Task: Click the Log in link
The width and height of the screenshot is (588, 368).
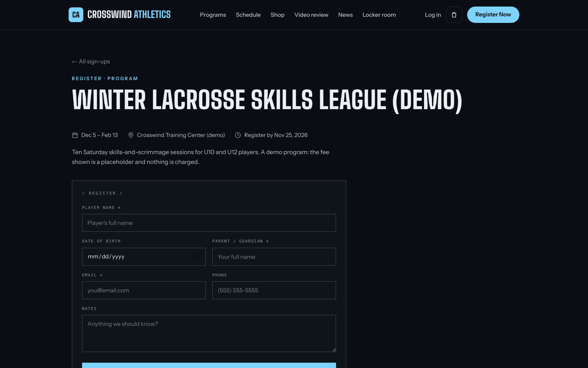Action: tap(433, 15)
